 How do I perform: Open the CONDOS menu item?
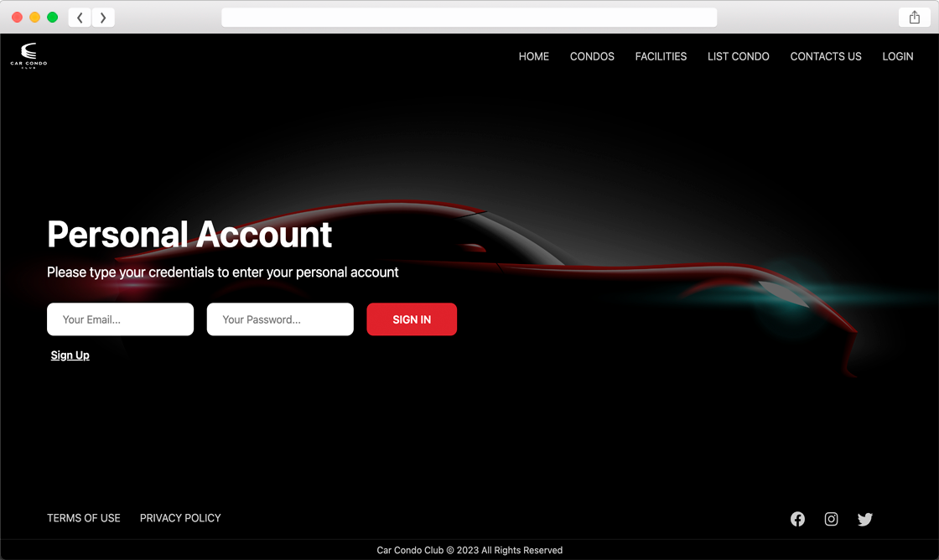(x=592, y=56)
